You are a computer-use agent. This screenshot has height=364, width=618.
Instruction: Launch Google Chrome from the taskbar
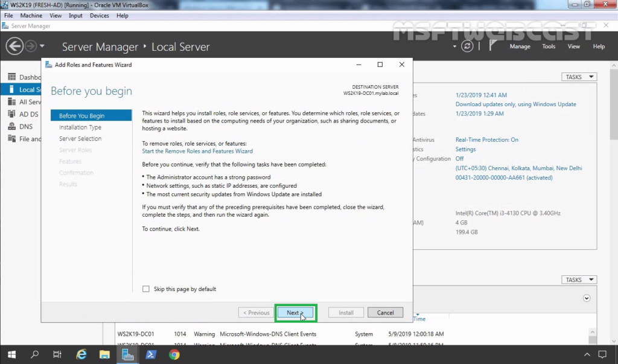(174, 354)
